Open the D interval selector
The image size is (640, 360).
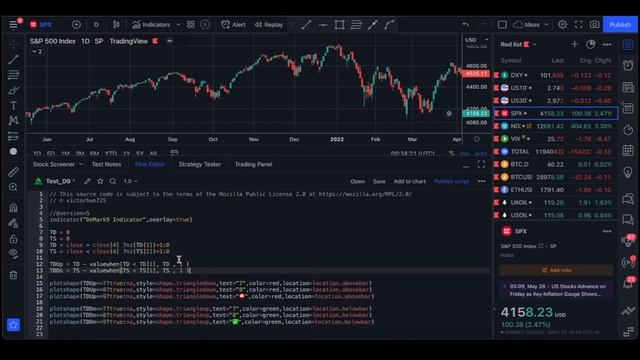(x=96, y=24)
